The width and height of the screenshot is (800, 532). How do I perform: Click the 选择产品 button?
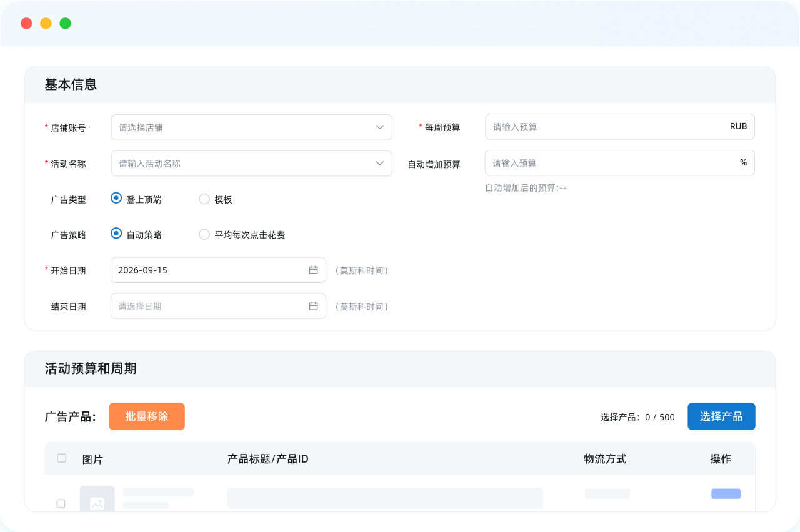(x=721, y=416)
